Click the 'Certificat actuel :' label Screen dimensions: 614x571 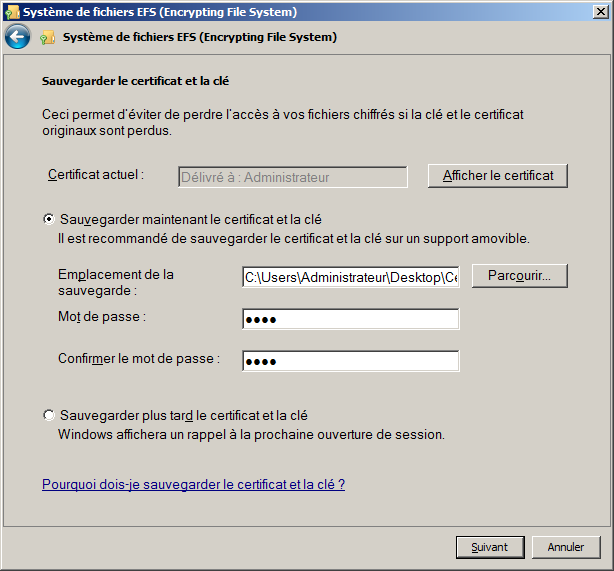click(x=96, y=174)
